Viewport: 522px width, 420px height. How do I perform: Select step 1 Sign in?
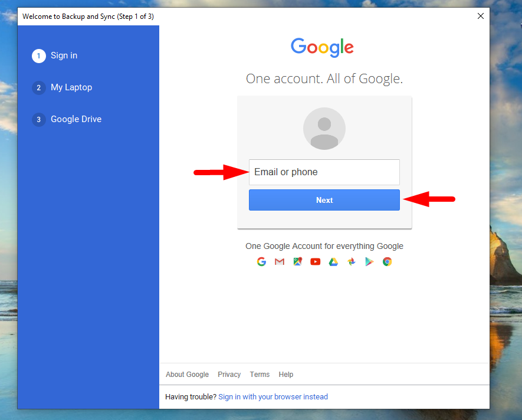click(x=55, y=55)
